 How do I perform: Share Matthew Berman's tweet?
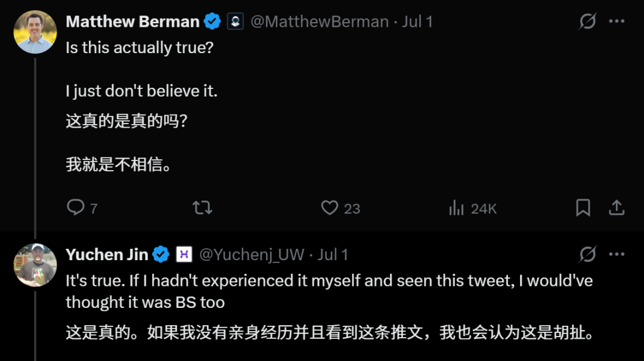[617, 208]
